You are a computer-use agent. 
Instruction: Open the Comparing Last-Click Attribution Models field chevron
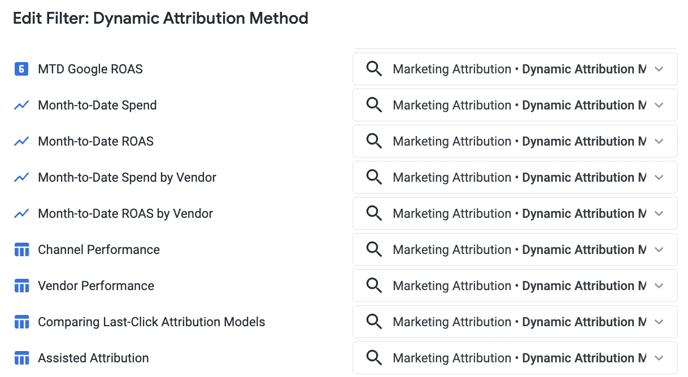(659, 322)
